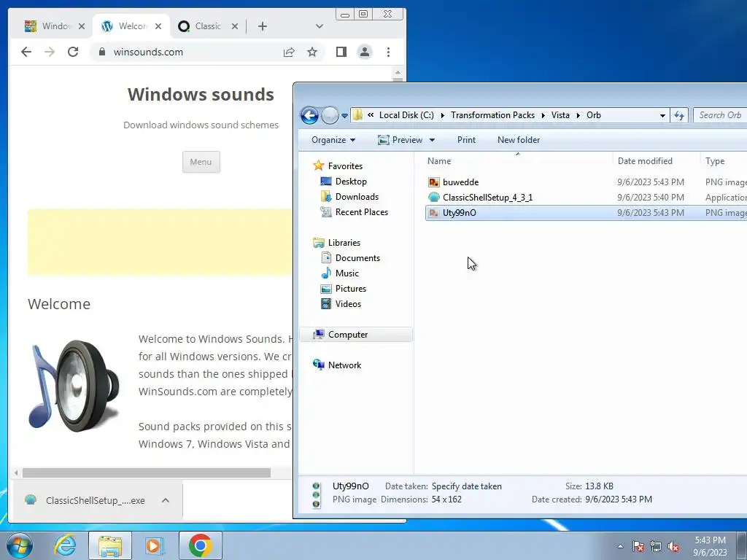Open Chrome side panel icon

click(x=341, y=52)
